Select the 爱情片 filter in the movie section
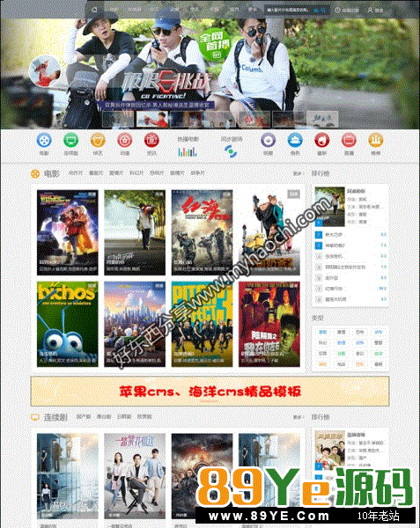Image resolution: width=420 pixels, height=528 pixels. point(116,173)
